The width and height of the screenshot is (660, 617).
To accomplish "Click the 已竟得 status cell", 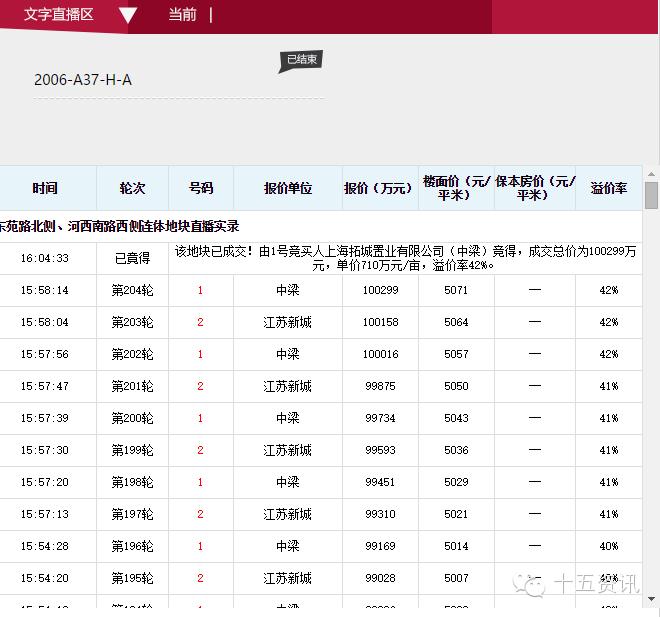I will click(132, 258).
